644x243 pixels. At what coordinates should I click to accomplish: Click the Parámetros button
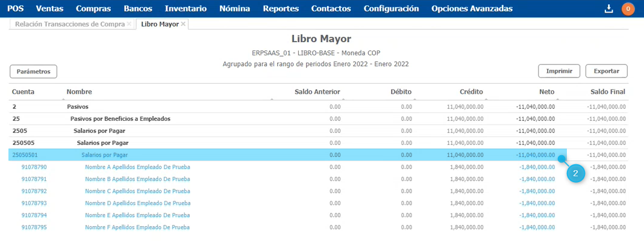coord(33,71)
